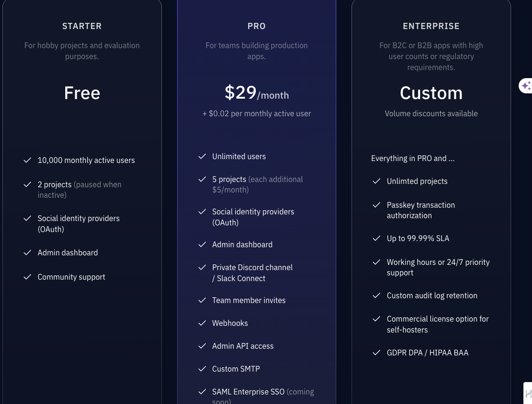Click checkmark next to Custom SMTP
The height and width of the screenshot is (404, 532).
tap(202, 369)
